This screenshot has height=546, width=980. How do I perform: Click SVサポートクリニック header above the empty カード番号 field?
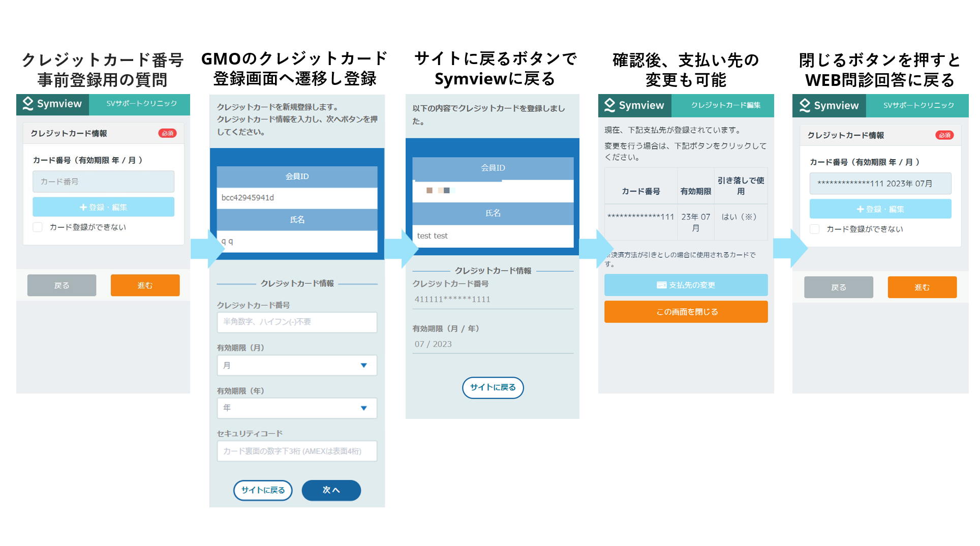(141, 104)
